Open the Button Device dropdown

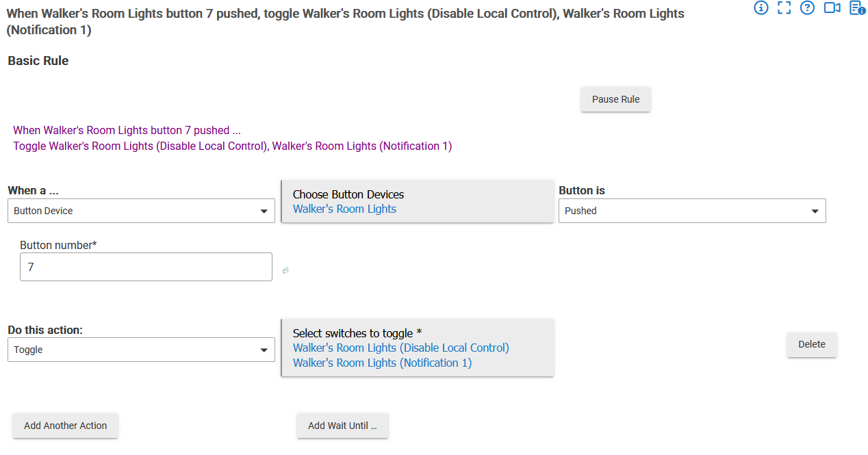141,211
